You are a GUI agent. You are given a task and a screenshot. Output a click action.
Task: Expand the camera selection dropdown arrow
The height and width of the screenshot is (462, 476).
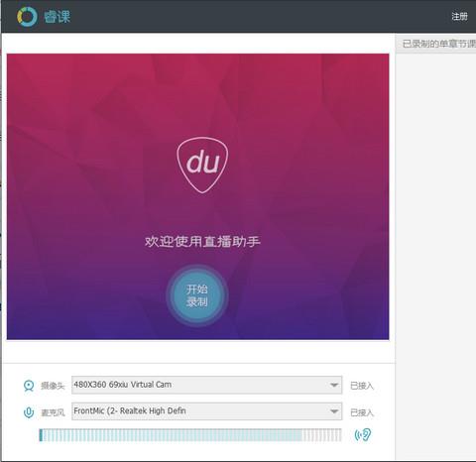334,385
